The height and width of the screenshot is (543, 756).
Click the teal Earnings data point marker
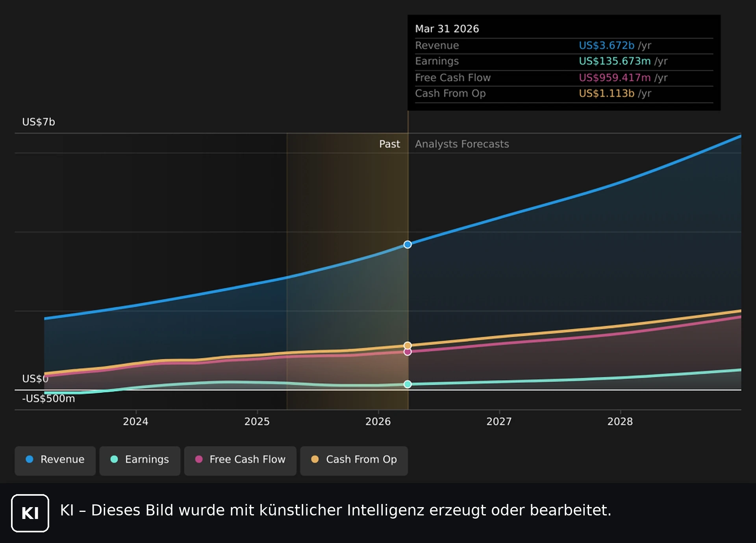tap(408, 384)
